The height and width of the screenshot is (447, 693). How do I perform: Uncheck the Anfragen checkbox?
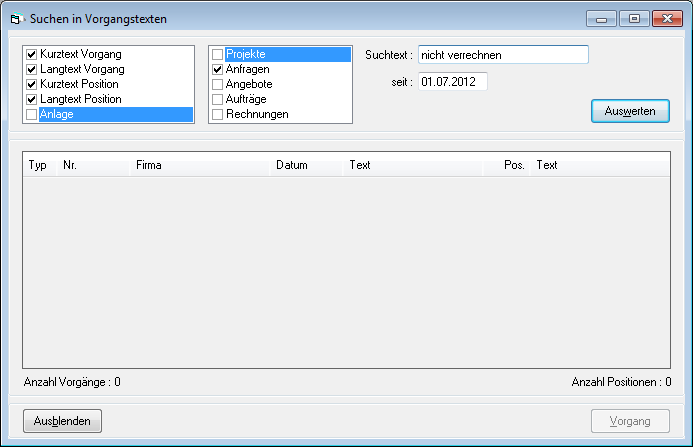coord(217,69)
